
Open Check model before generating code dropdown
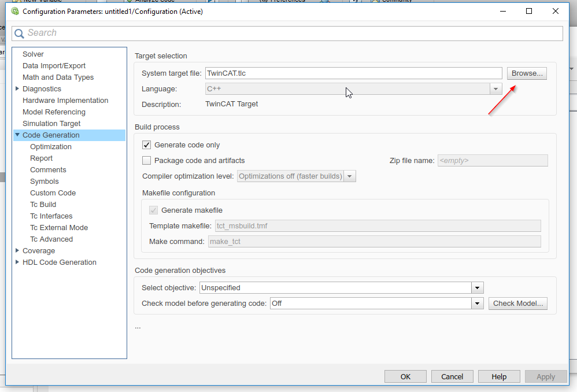tap(478, 304)
